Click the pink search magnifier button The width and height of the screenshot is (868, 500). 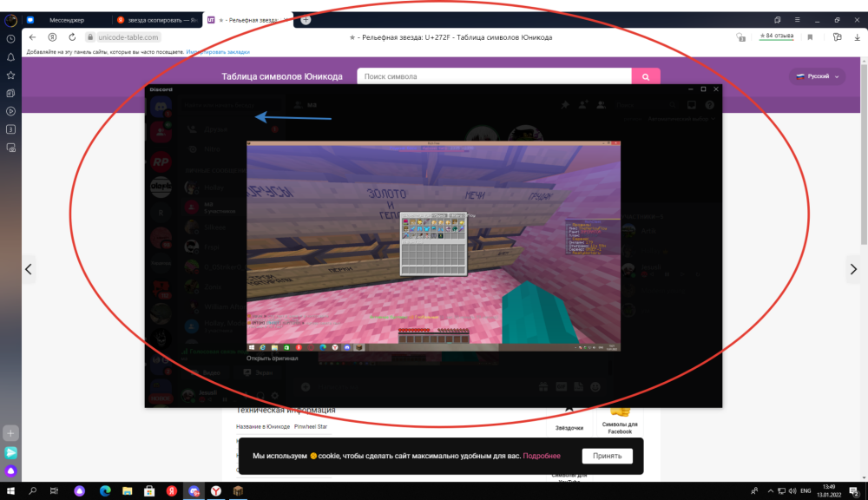[x=646, y=76]
